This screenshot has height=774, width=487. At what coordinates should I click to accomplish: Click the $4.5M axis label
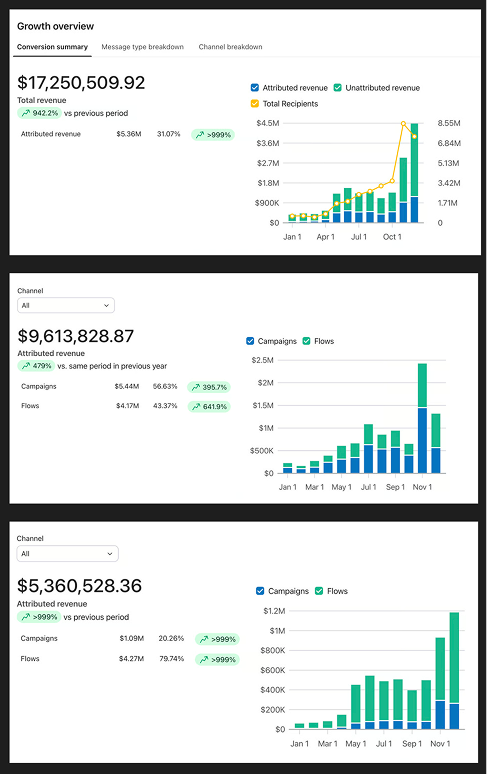click(268, 123)
